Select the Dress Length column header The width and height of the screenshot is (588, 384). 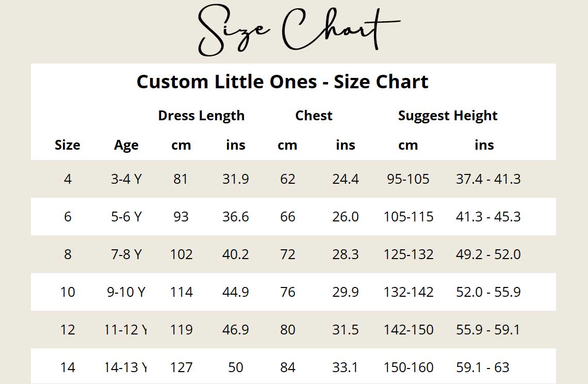pos(201,116)
